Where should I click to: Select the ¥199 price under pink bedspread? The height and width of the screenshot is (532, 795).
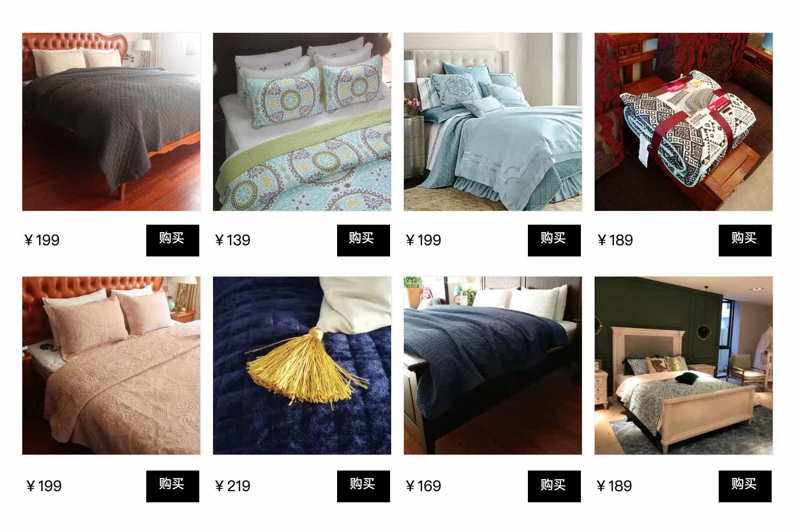pos(43,486)
